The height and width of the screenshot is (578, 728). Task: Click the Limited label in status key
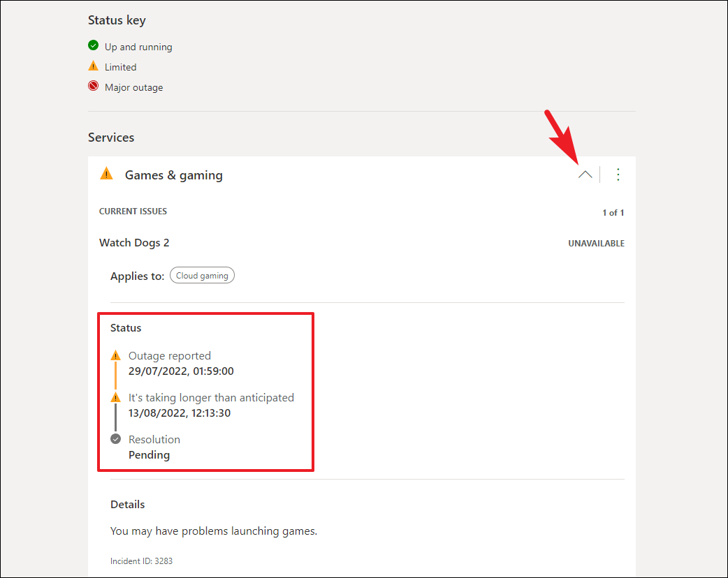121,67
